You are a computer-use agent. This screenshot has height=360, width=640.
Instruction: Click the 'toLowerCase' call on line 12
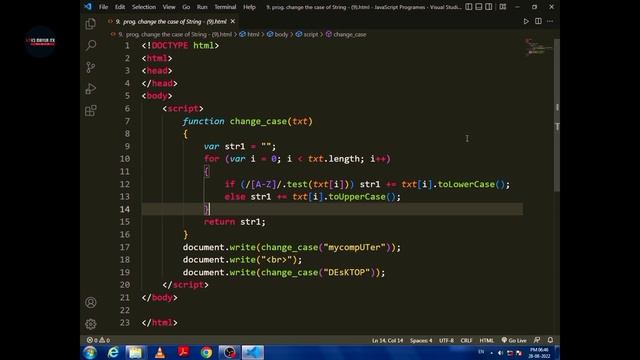[466, 184]
